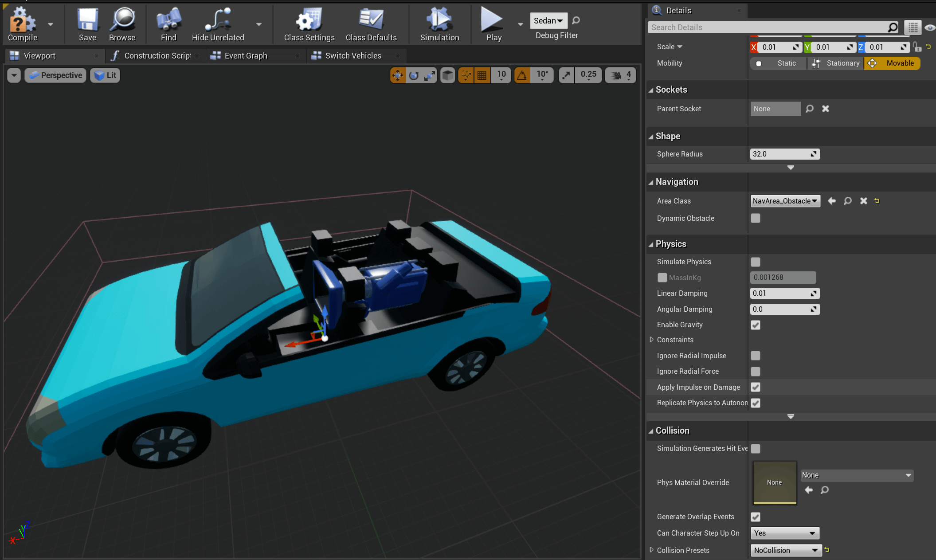This screenshot has height=560, width=936.
Task: Toggle the world/local coordinate cube icon
Action: tap(448, 75)
